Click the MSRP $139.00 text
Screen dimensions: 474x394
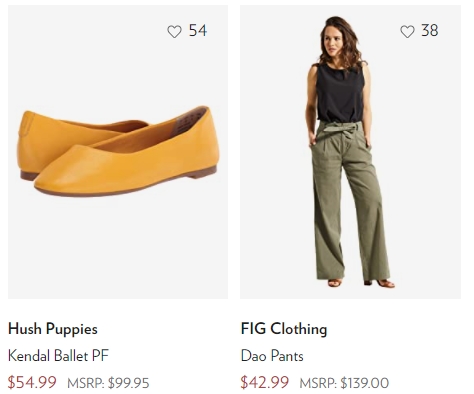(x=344, y=383)
